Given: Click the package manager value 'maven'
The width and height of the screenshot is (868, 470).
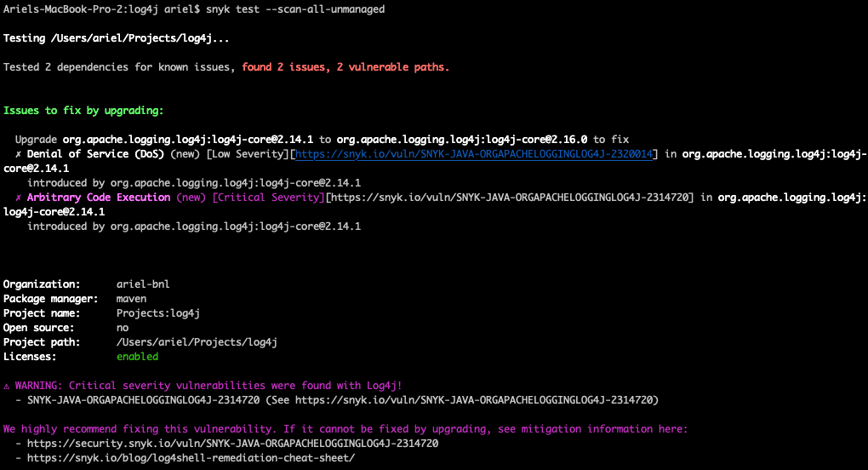Looking at the screenshot, I should pyautogui.click(x=131, y=298).
